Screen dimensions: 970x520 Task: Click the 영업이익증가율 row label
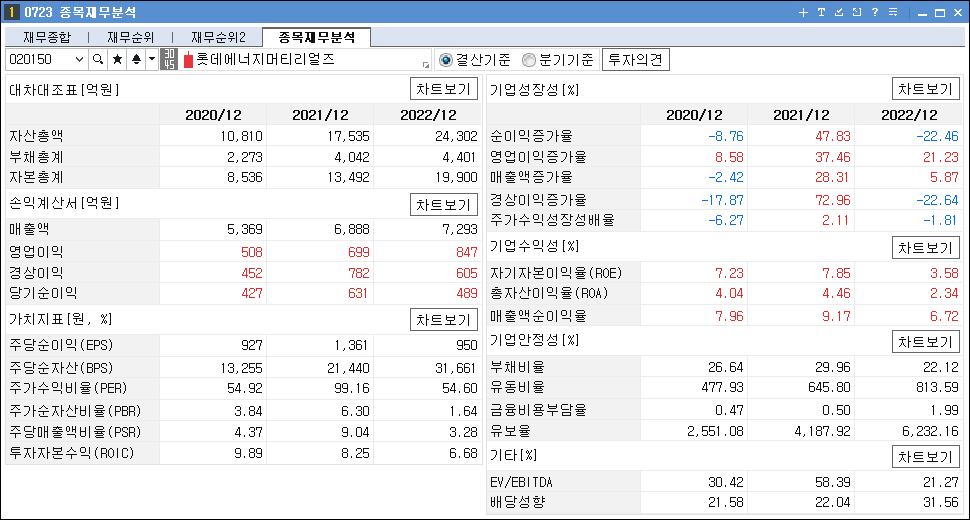pos(538,157)
